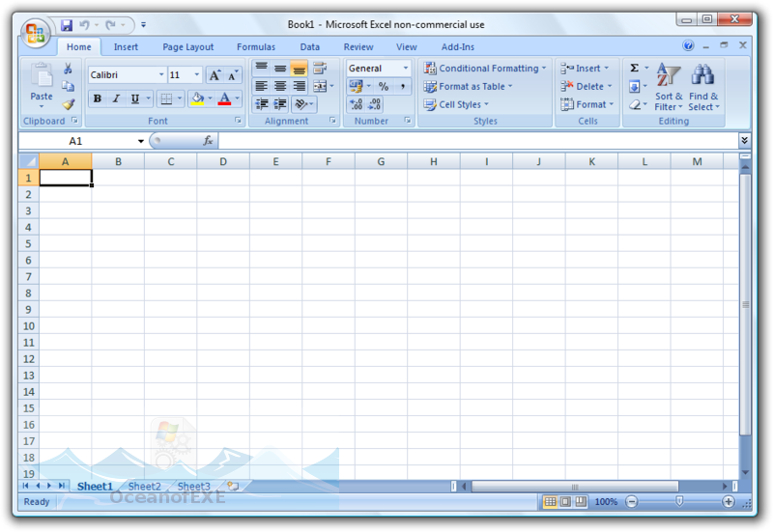The width and height of the screenshot is (773, 532).
Task: Open Excel Help question mark
Action: (688, 45)
